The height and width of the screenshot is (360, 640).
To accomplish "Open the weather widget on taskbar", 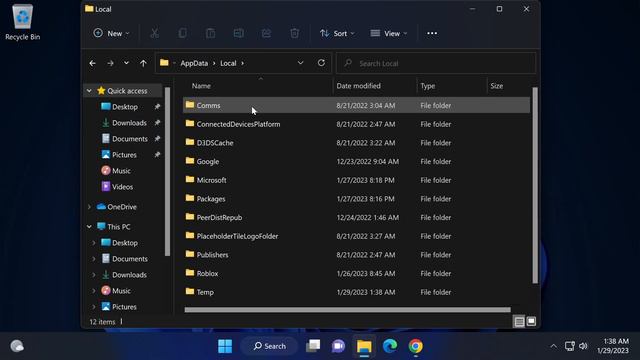I will 17,346.
